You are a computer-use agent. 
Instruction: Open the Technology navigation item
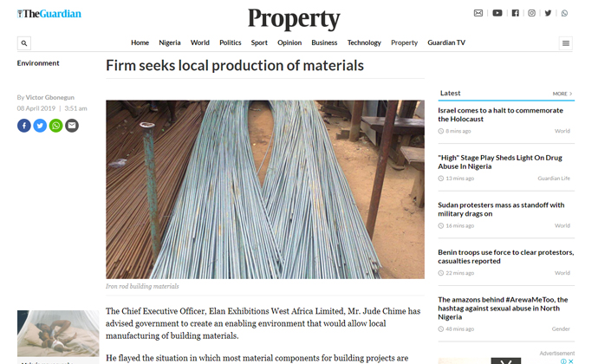pos(364,42)
